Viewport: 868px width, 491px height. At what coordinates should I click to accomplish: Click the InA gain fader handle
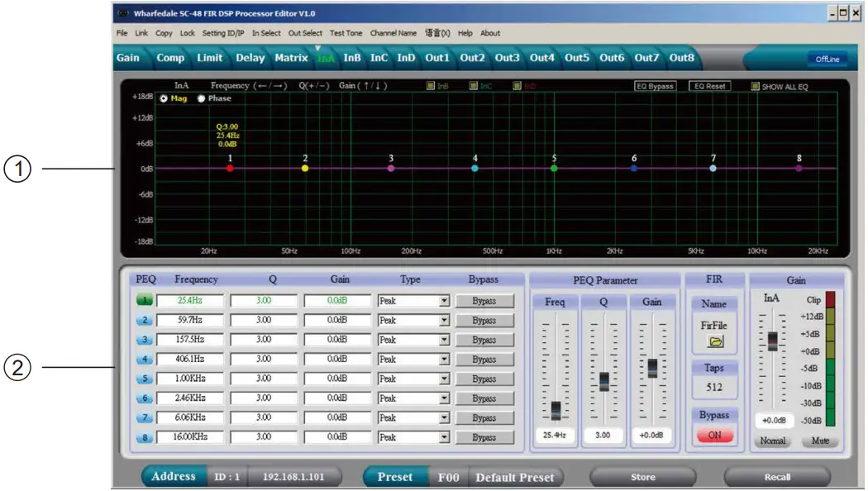click(x=772, y=341)
